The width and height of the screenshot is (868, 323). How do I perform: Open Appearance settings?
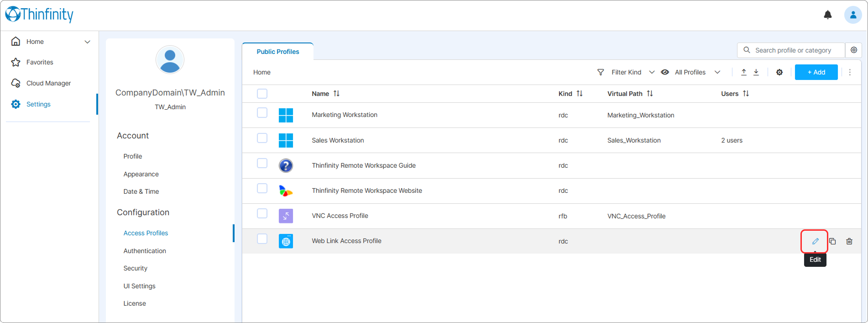click(141, 174)
